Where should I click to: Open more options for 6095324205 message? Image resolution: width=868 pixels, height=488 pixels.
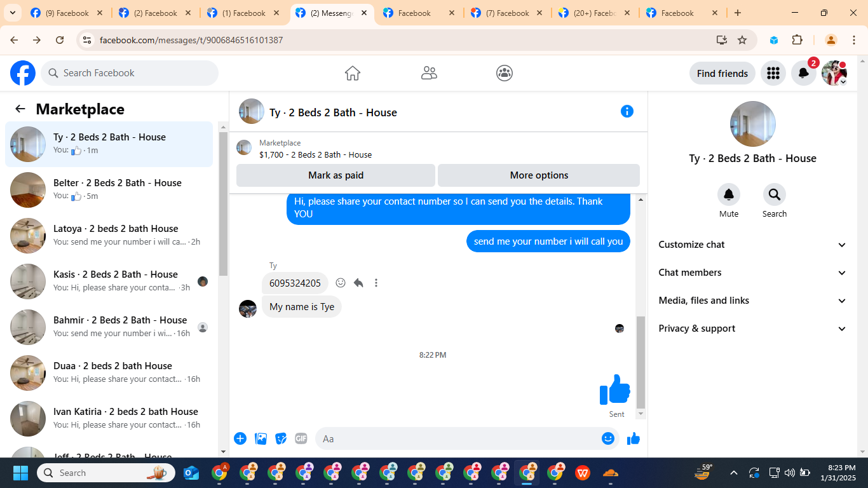376,283
